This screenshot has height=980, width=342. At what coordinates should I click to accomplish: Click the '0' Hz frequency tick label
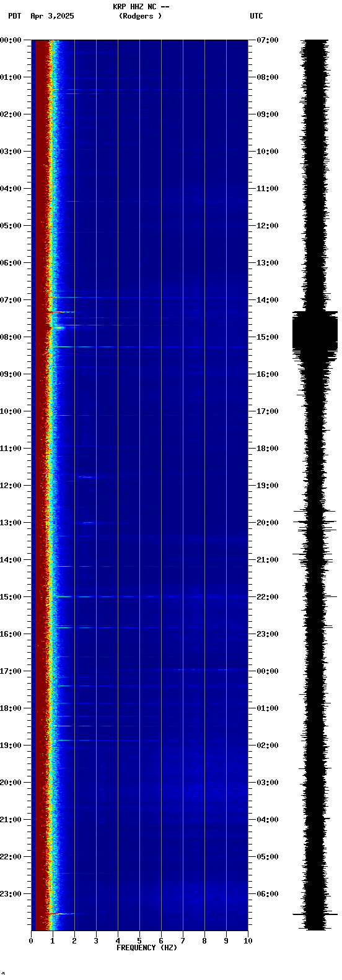click(x=31, y=941)
